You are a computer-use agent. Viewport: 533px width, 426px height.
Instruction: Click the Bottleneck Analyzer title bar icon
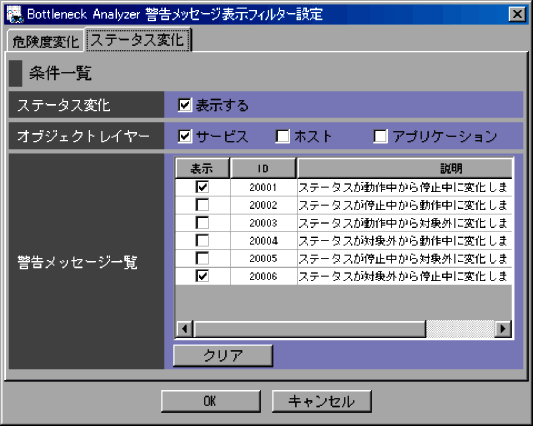pos(15,14)
